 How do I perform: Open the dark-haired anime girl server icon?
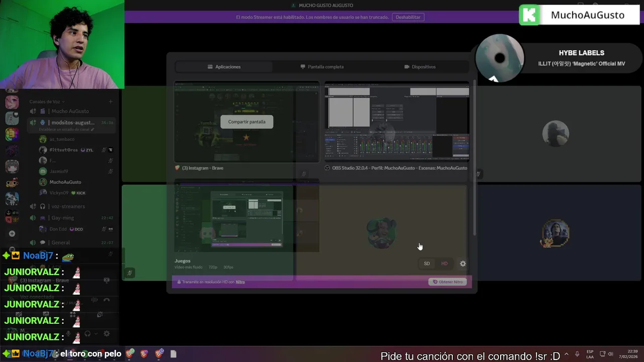click(12, 166)
